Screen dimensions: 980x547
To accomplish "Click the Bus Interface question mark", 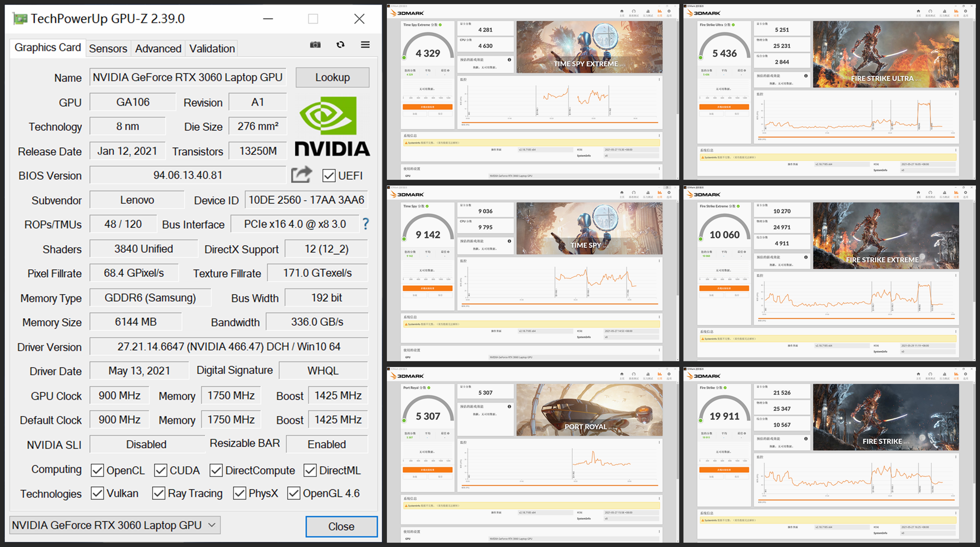I will click(366, 224).
